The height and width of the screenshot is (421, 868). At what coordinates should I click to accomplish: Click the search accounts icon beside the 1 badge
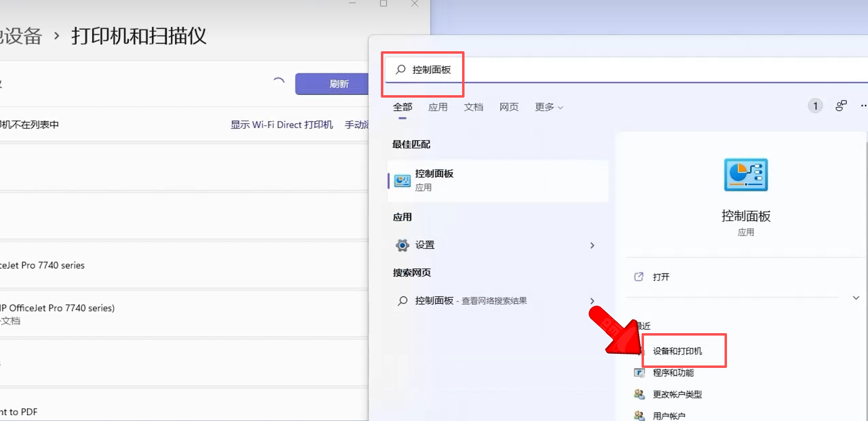(x=841, y=106)
